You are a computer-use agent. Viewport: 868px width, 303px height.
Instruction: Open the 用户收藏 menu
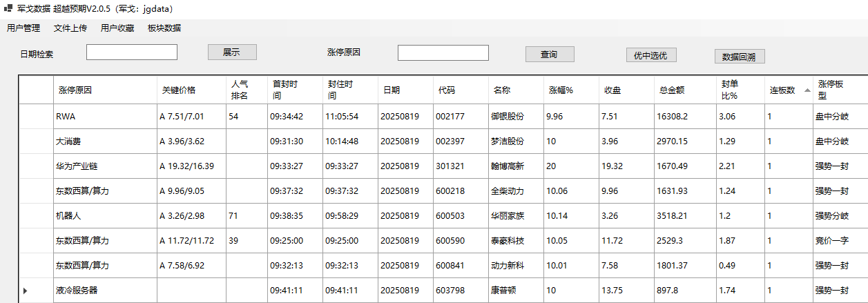(117, 28)
